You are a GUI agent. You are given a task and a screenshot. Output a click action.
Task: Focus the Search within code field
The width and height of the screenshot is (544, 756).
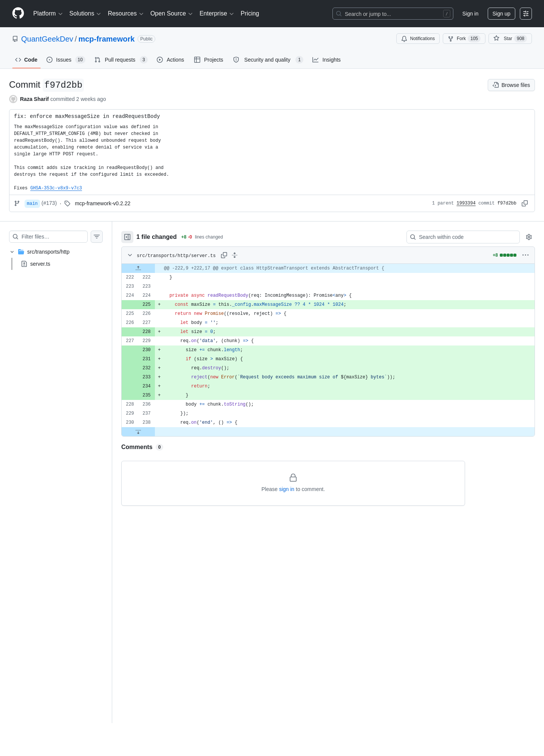pos(463,237)
